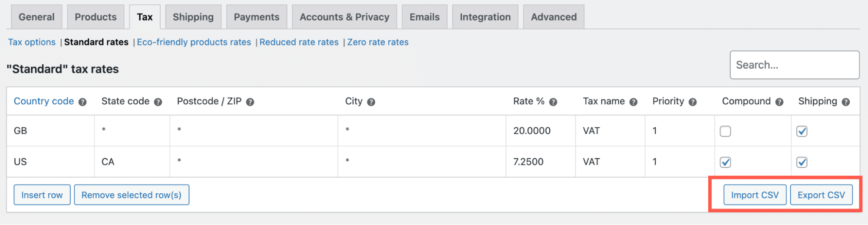Show help tip for State code column

coord(158,102)
